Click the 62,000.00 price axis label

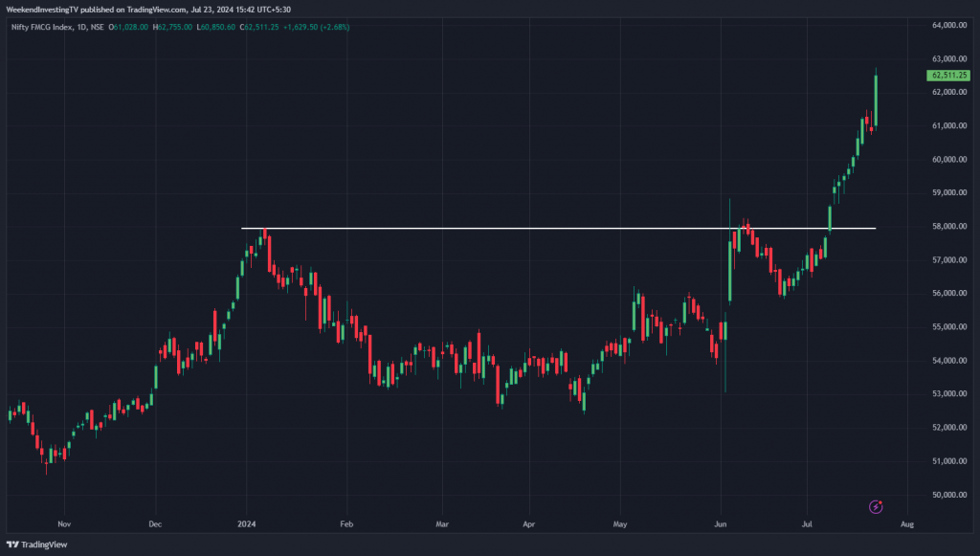(949, 92)
